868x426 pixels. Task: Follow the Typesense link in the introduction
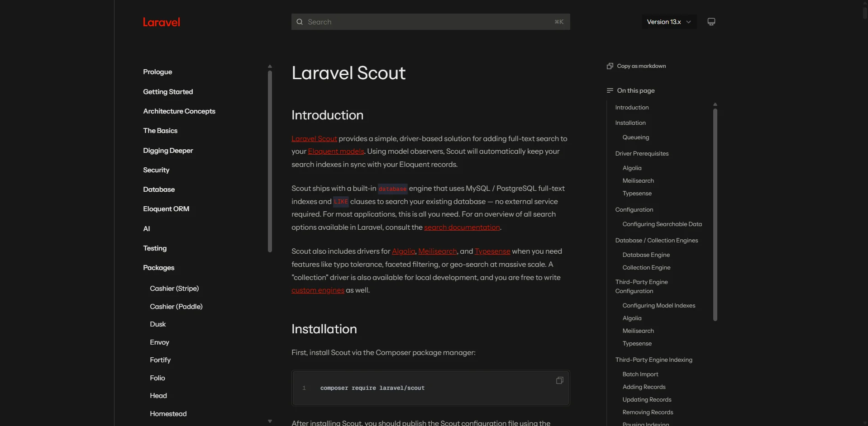pyautogui.click(x=492, y=251)
